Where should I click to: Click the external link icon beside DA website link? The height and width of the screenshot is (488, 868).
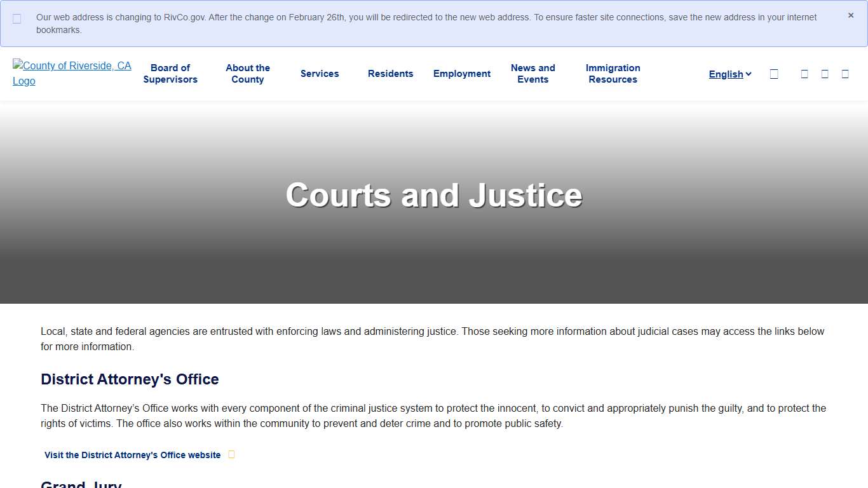tap(231, 454)
